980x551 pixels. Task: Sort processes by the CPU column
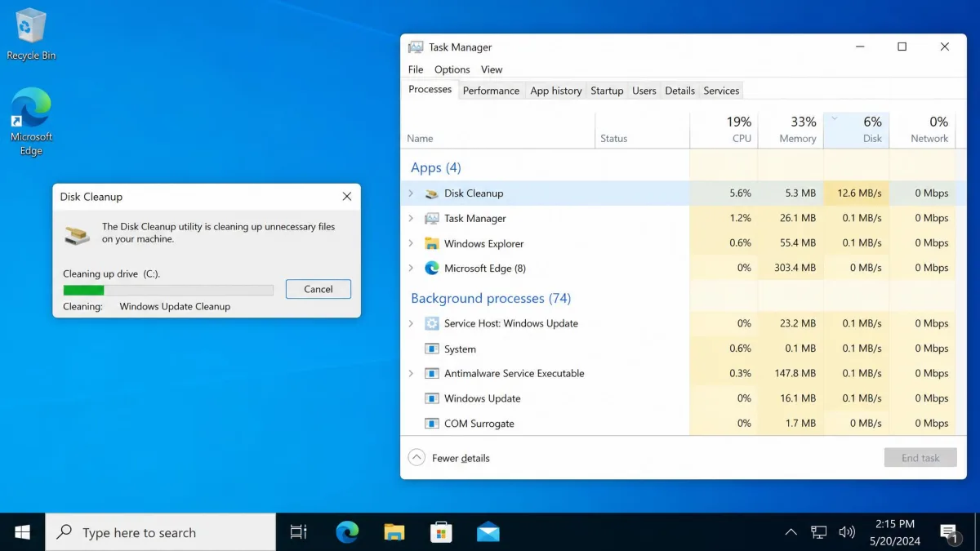pyautogui.click(x=724, y=130)
